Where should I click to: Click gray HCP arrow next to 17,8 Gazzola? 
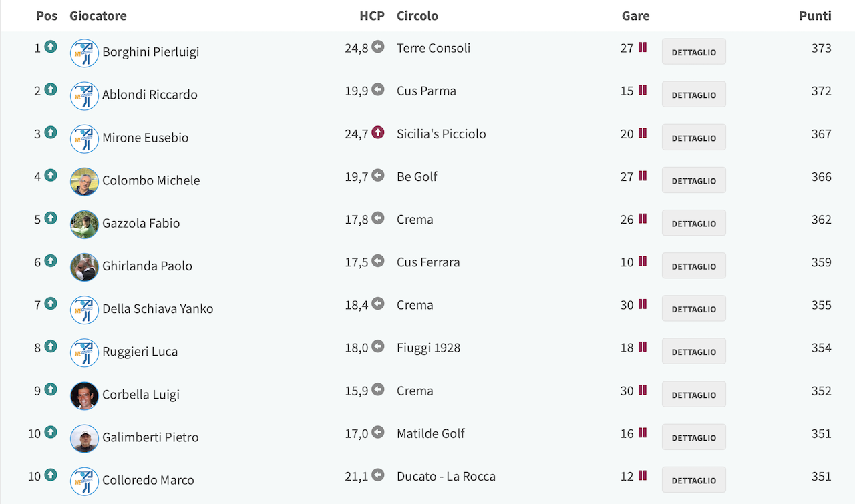pos(378,218)
